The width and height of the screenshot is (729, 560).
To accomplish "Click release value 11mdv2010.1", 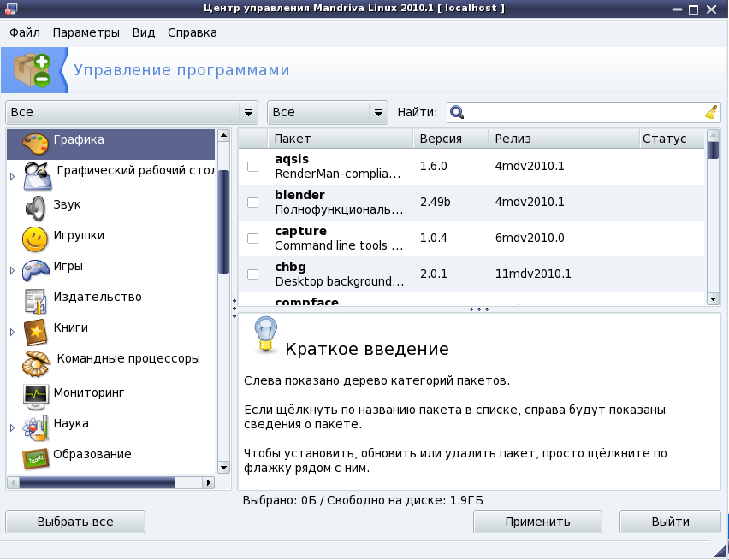I will [x=533, y=274].
